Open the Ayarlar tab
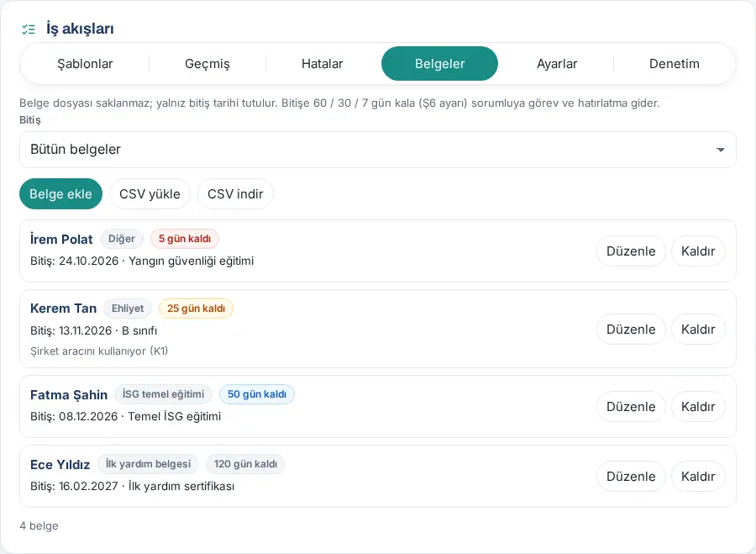This screenshot has width=756, height=554. pyautogui.click(x=557, y=64)
